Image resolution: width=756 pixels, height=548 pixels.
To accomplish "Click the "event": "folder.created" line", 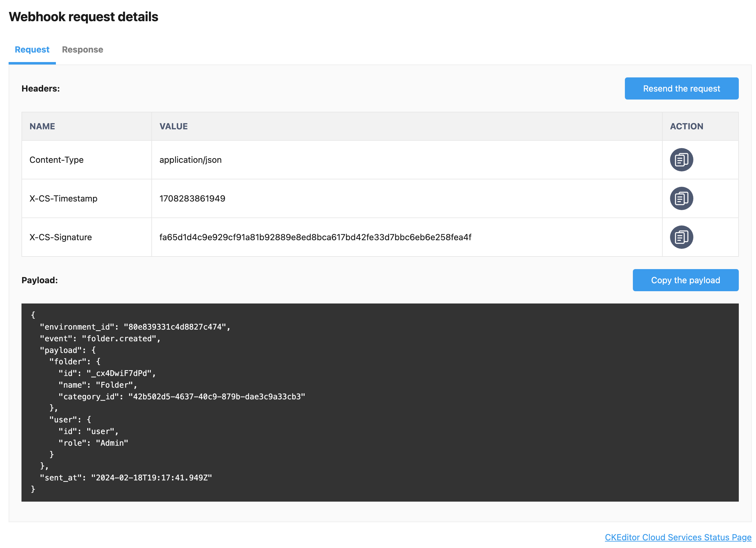I will point(100,339).
